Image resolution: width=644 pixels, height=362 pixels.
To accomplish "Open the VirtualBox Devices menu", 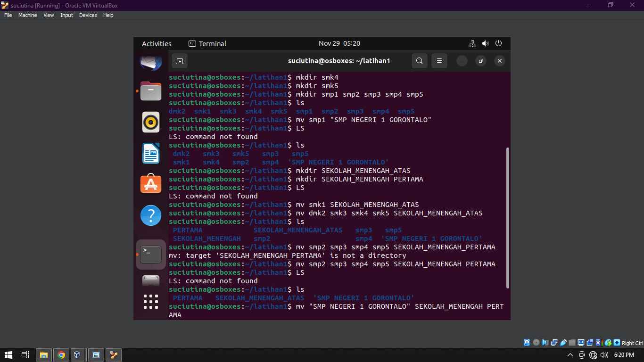I will [88, 15].
